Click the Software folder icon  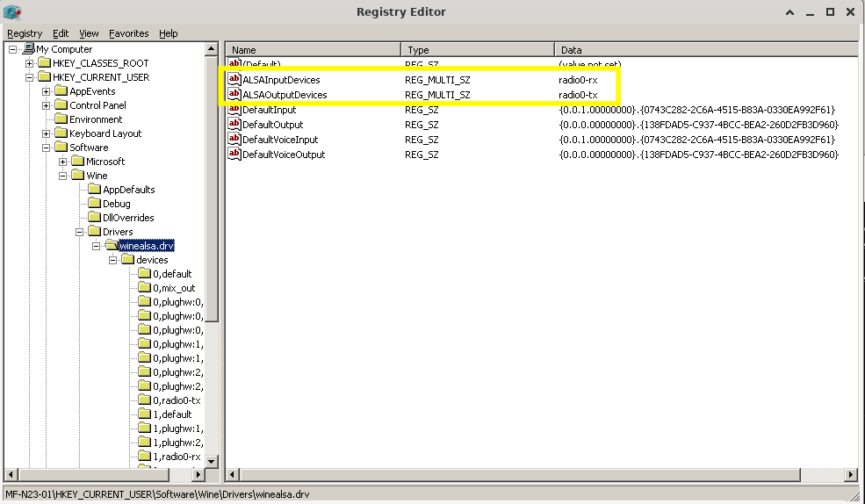[x=61, y=148]
